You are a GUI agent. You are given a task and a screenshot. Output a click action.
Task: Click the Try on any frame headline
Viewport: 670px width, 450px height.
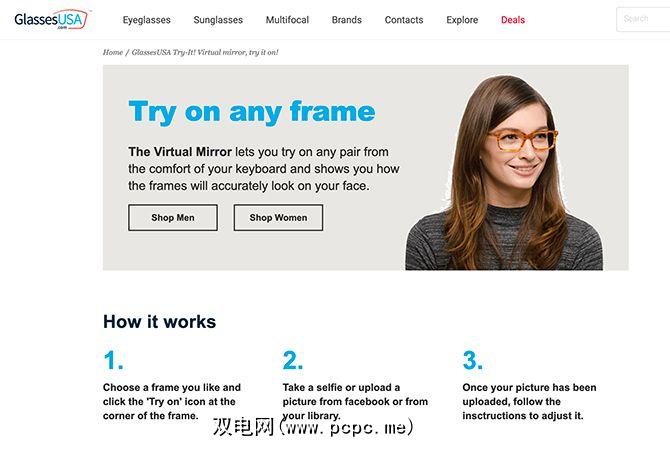252,112
